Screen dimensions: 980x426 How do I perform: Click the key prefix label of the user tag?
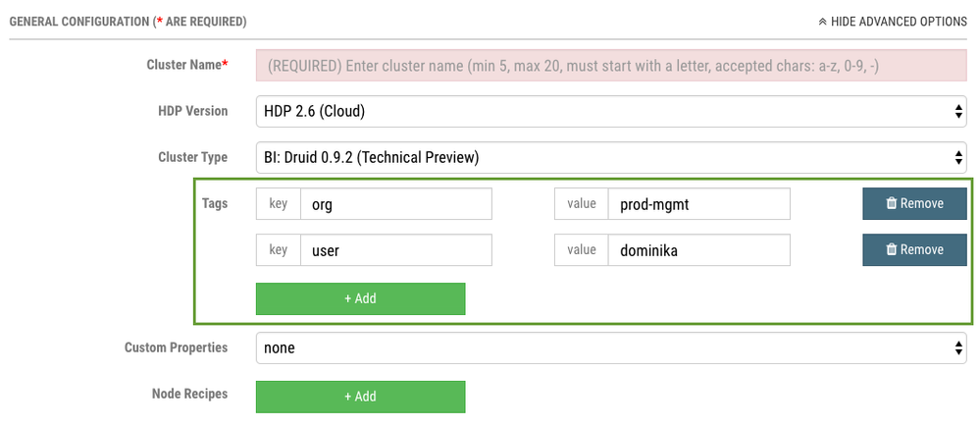tap(279, 250)
